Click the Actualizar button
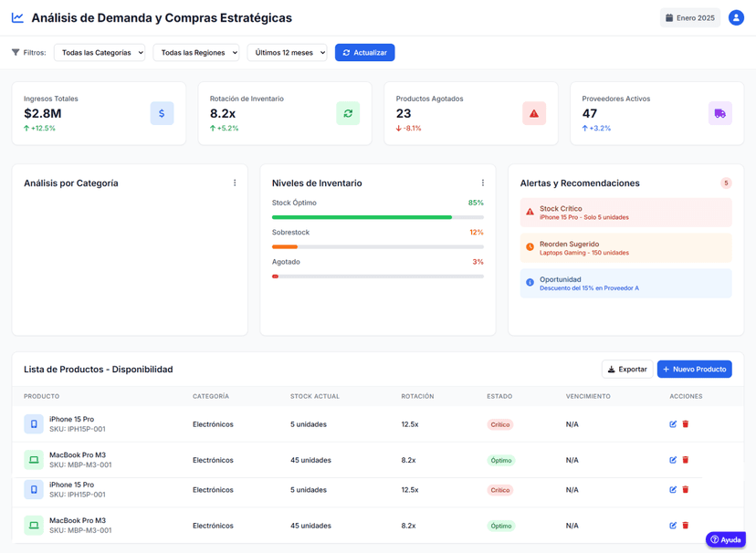This screenshot has height=553, width=756. [x=365, y=53]
